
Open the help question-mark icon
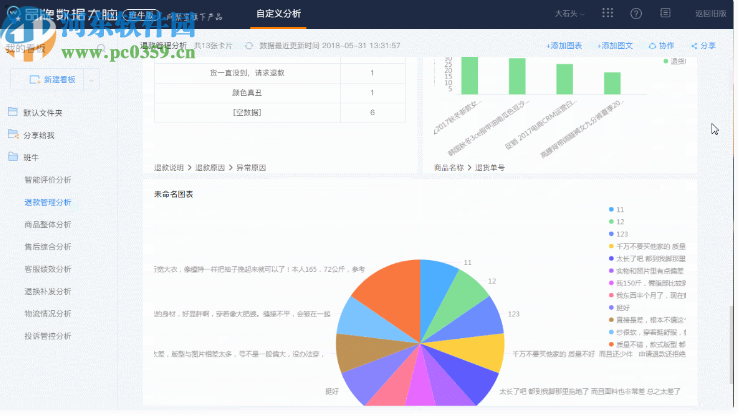tap(636, 14)
